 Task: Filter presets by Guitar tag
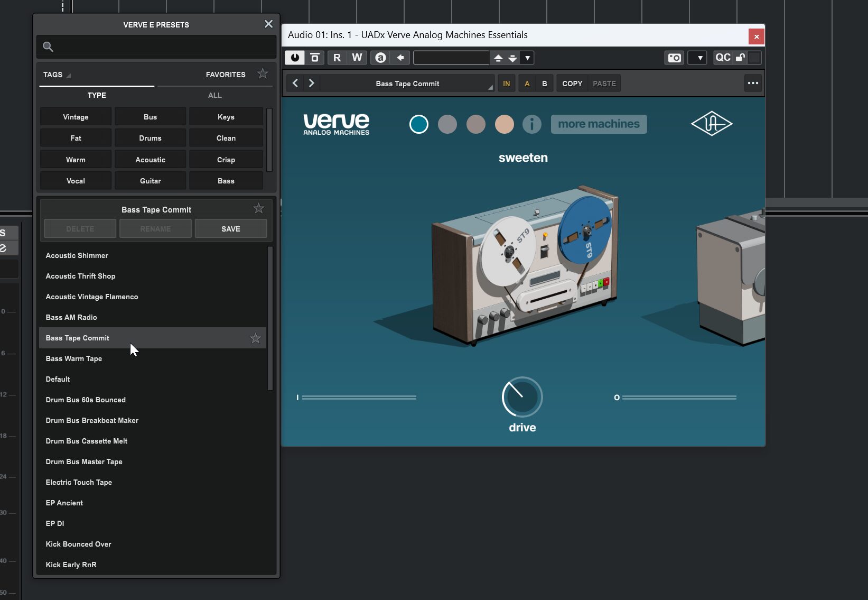[151, 181]
